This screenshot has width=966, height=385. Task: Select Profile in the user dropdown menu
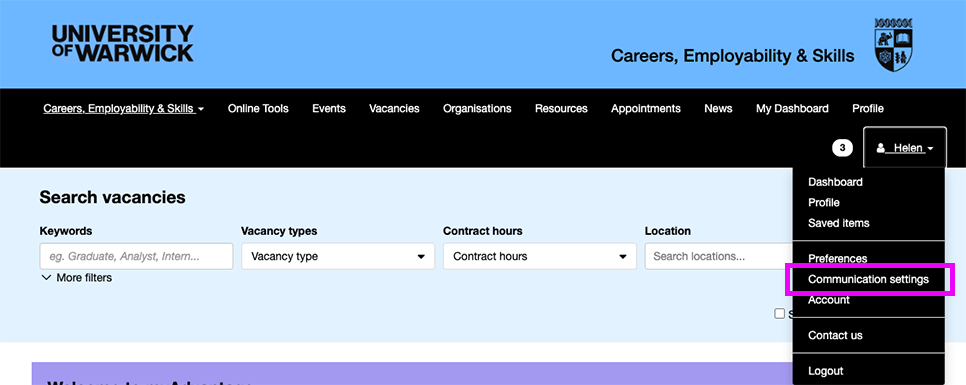coord(824,203)
